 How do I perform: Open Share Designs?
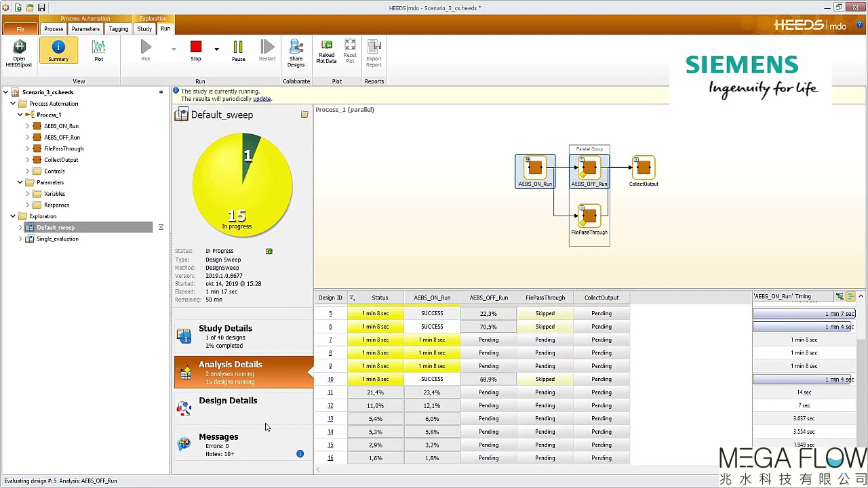[x=296, y=53]
